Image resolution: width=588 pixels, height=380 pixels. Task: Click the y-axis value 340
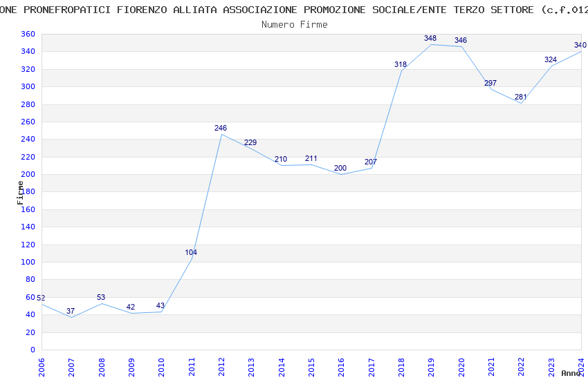pos(28,51)
